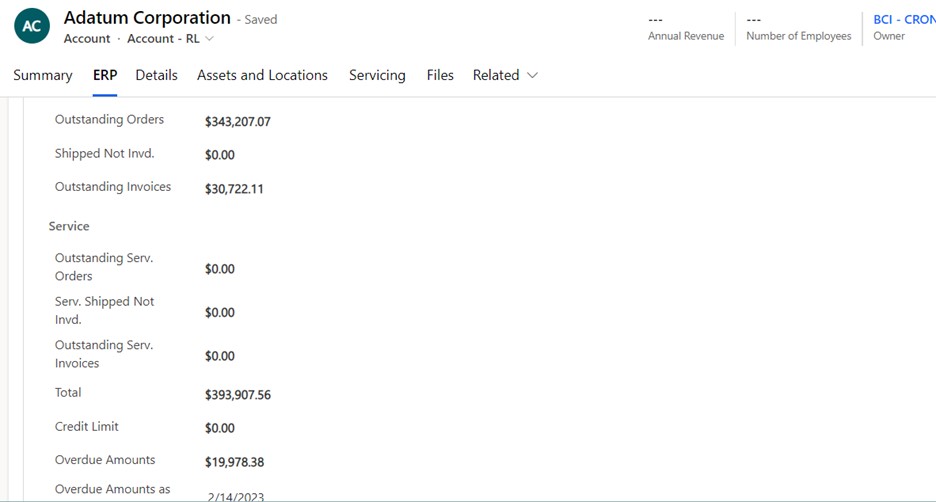Click the Serv. Shipped Not Invd. value

(x=220, y=313)
